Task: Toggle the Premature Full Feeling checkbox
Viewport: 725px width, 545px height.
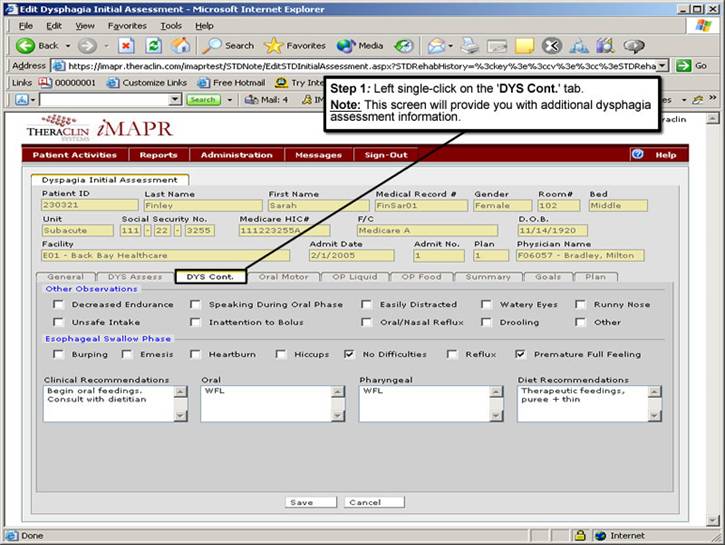Action: tap(521, 354)
